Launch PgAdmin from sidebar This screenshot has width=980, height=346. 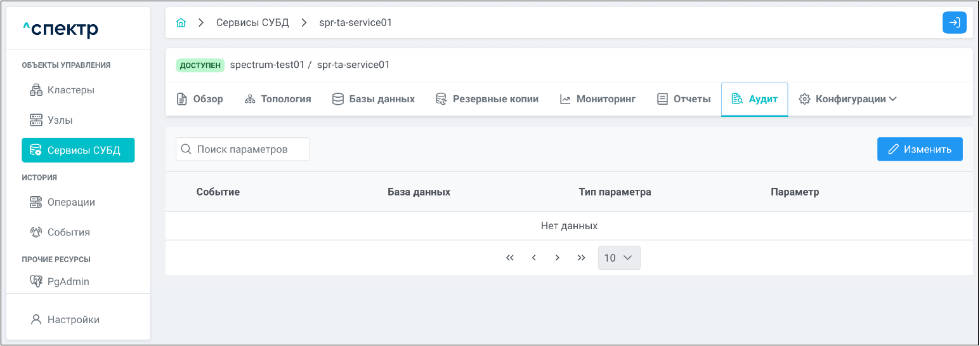tap(68, 281)
